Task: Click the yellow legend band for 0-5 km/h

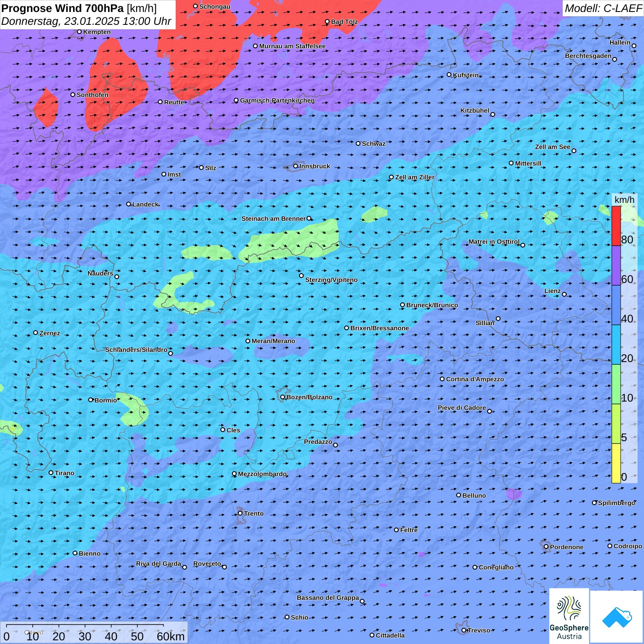Action: (616, 463)
